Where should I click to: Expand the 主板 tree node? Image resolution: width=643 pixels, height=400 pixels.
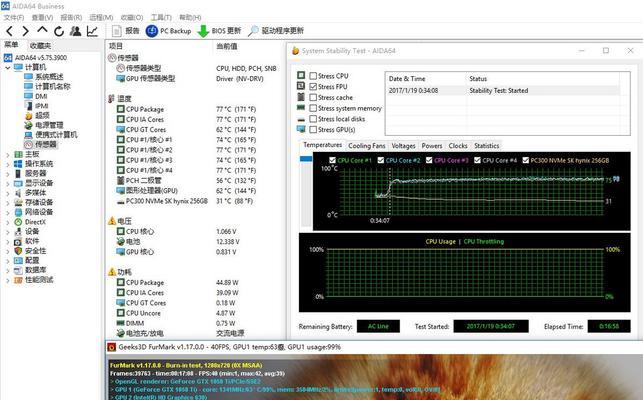[7, 155]
